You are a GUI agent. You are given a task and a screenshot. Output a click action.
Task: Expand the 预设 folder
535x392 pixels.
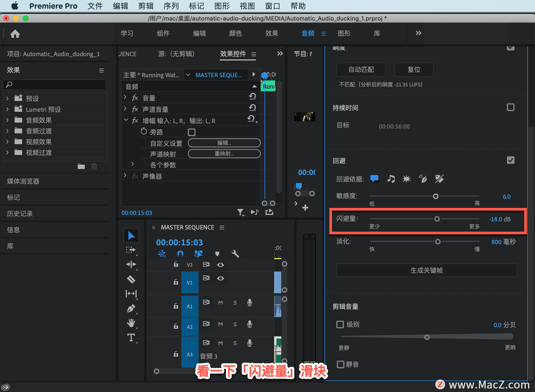[8, 98]
